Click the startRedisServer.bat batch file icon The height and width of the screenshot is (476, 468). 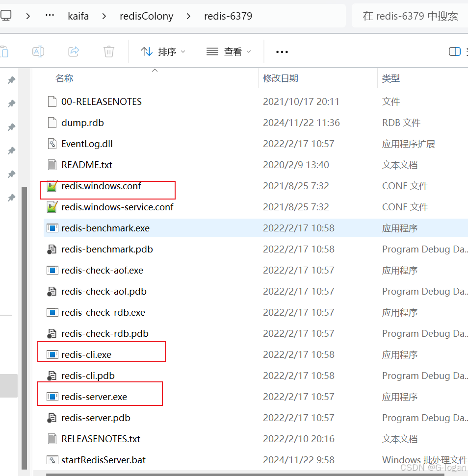pyautogui.click(x=52, y=460)
